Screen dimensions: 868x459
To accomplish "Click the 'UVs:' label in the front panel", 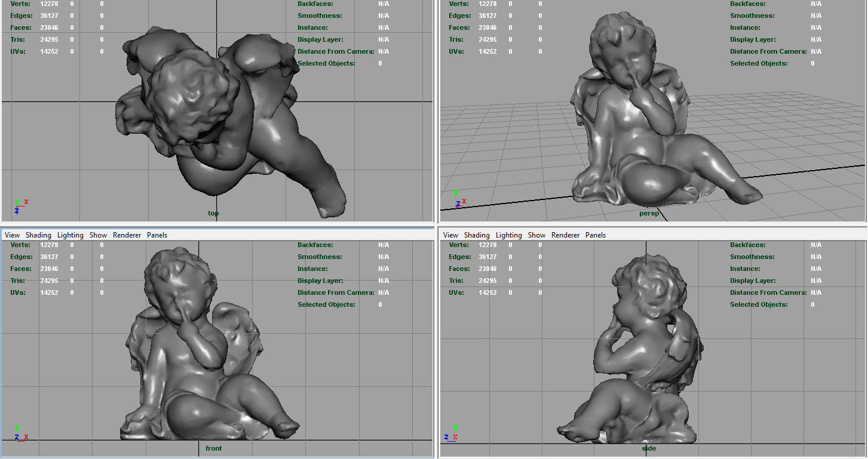I will coord(18,292).
